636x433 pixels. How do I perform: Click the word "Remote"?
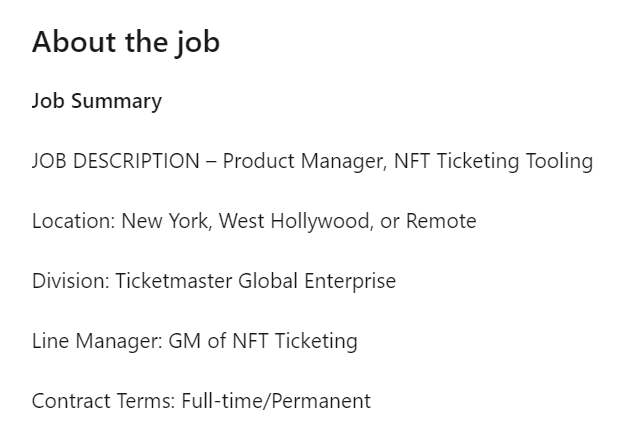coord(441,221)
